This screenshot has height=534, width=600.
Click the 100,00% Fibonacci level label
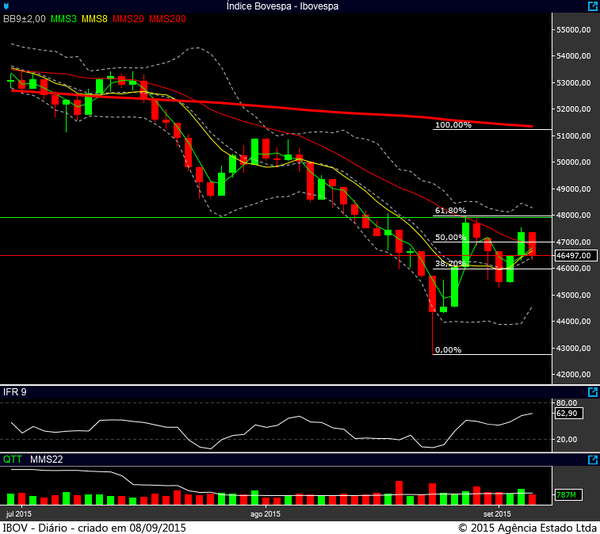point(453,125)
